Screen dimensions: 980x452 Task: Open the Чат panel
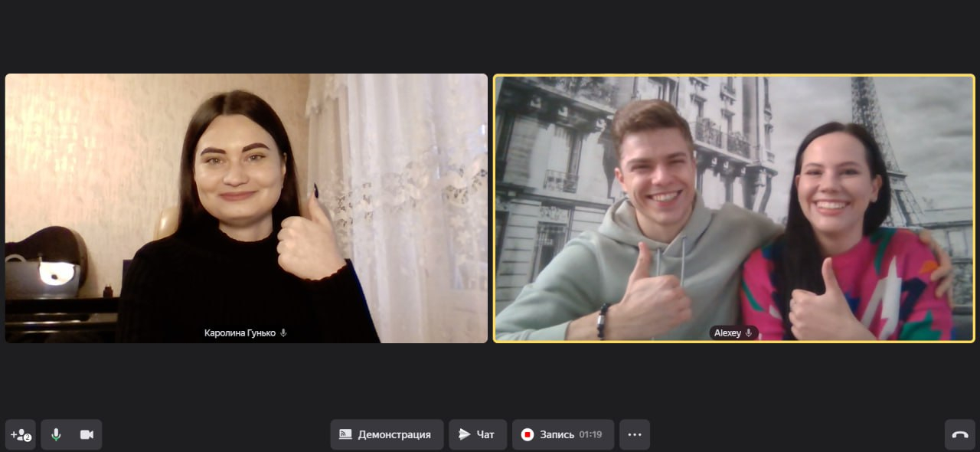tap(478, 434)
